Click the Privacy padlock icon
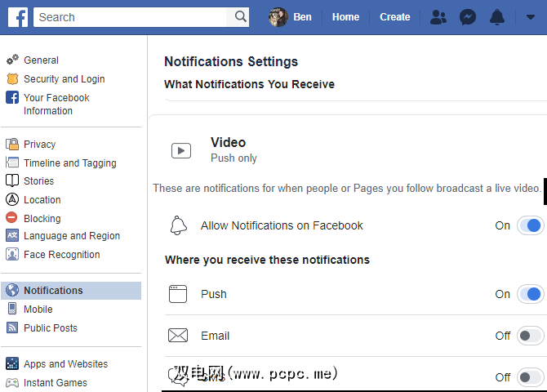 tap(12, 144)
